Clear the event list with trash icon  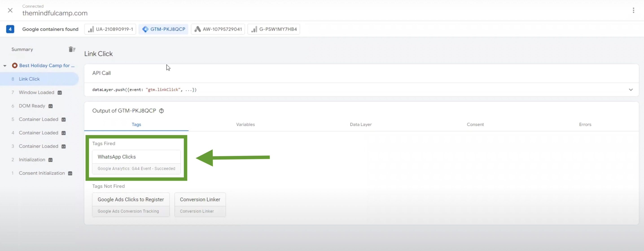[x=72, y=49]
